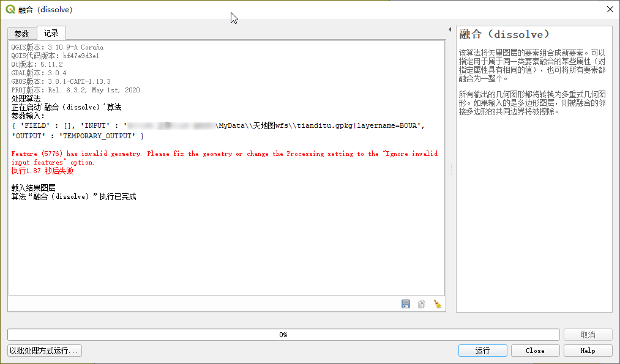Click the 算法“融合 (dissolve)”执行已完成 line
The image size is (620, 364).
73,196
